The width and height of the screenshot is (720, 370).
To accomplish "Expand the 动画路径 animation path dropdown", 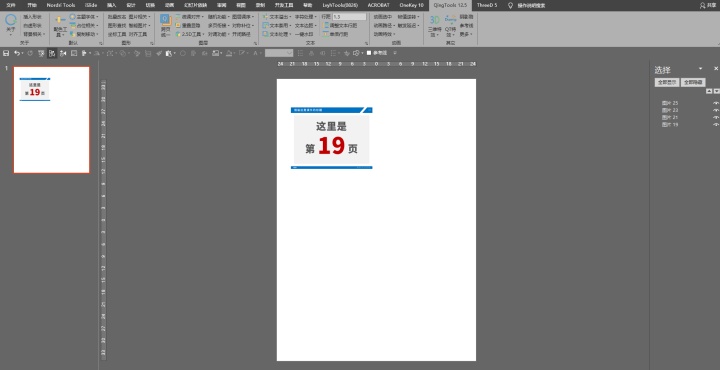I will (384, 25).
